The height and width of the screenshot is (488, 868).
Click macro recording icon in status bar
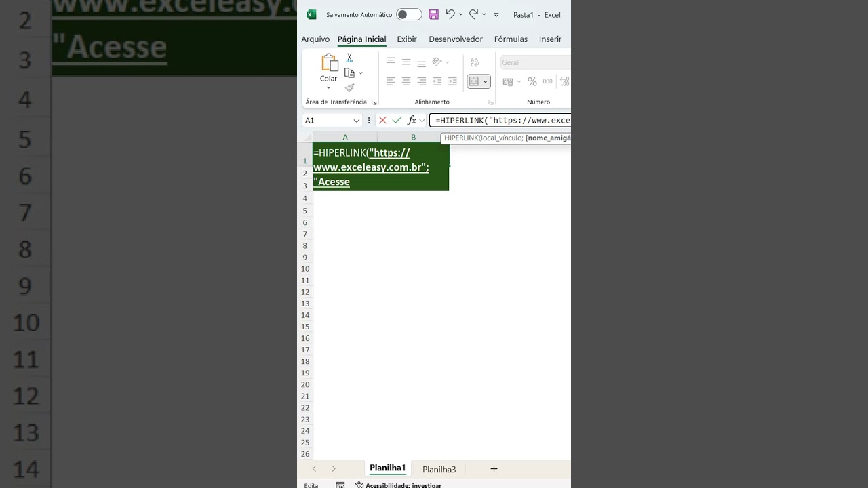(340, 485)
